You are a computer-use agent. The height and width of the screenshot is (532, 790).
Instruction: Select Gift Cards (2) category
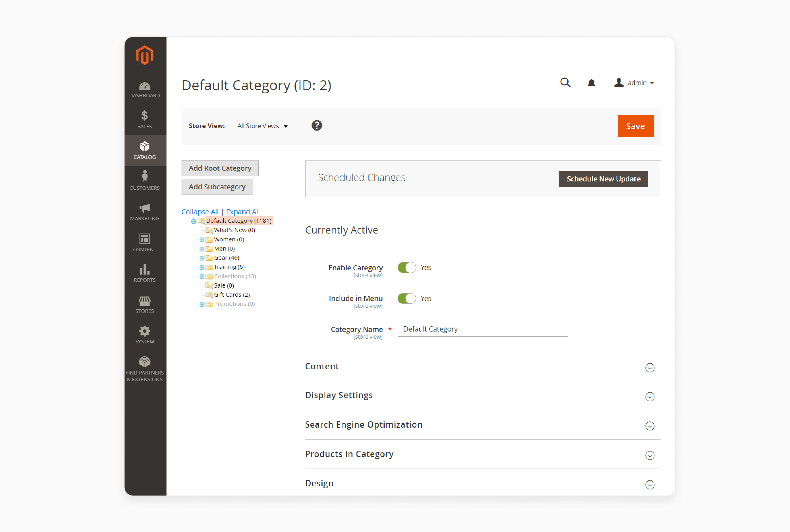(x=232, y=295)
